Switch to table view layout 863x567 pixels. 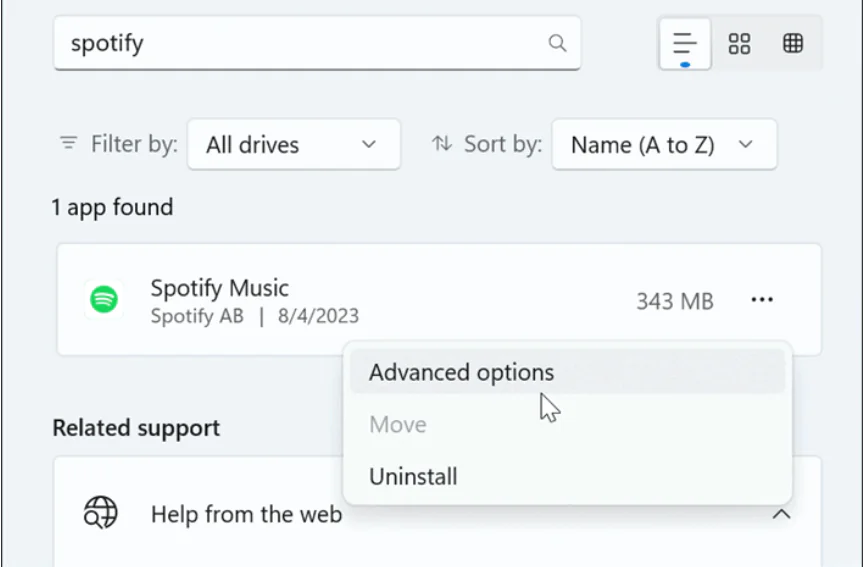click(793, 44)
